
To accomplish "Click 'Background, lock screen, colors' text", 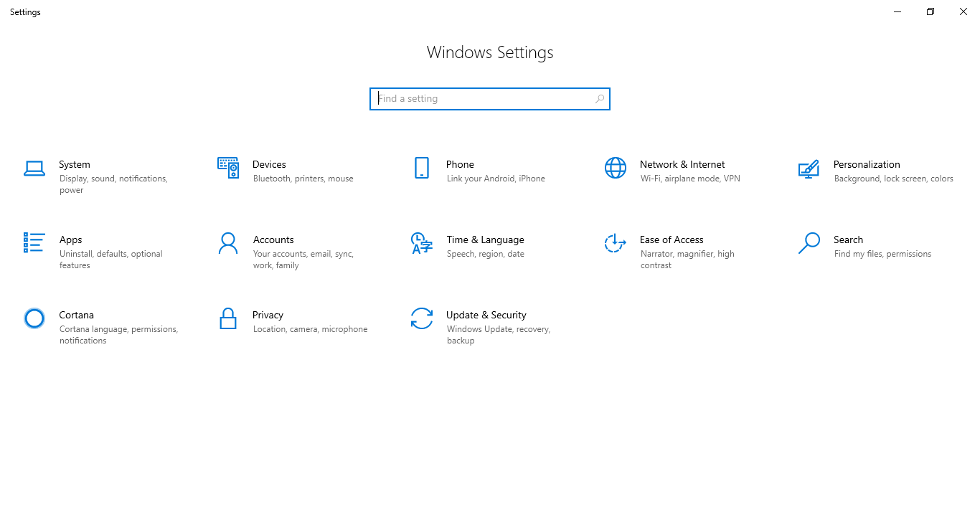I will 894,179.
